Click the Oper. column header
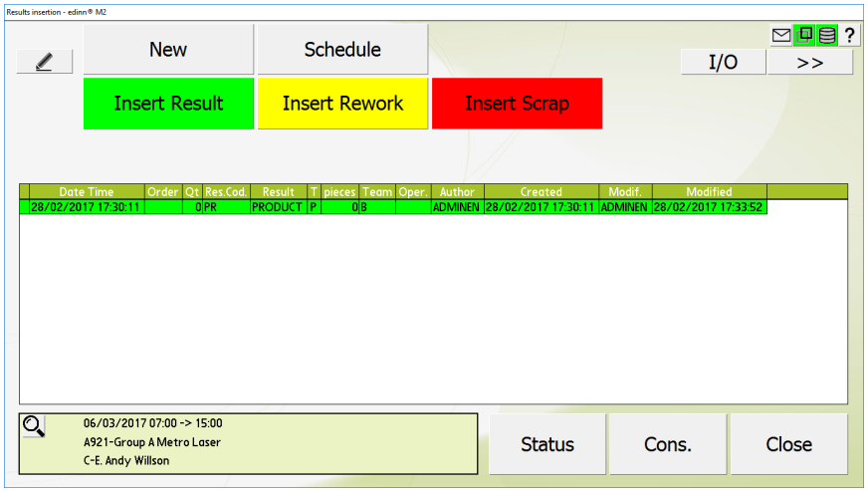The image size is (868, 491). pyautogui.click(x=413, y=192)
